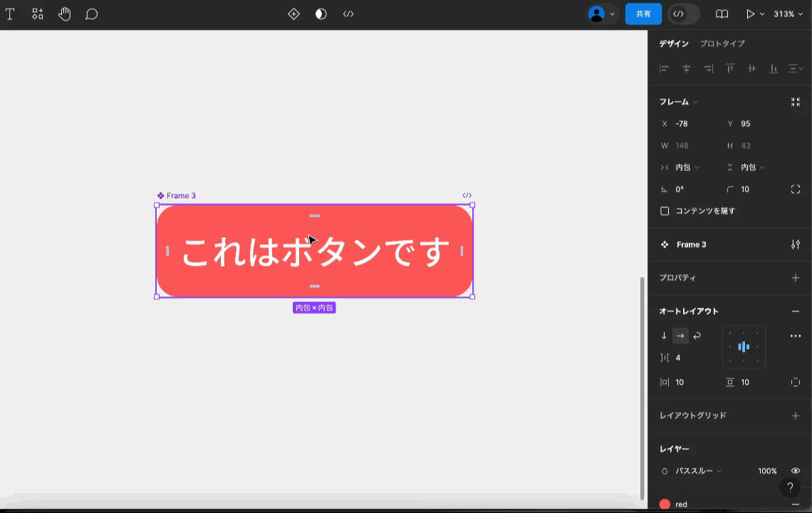Open vertical 内包 resizing dropdown
Viewport: 812px width, 513px height.
pyautogui.click(x=746, y=167)
